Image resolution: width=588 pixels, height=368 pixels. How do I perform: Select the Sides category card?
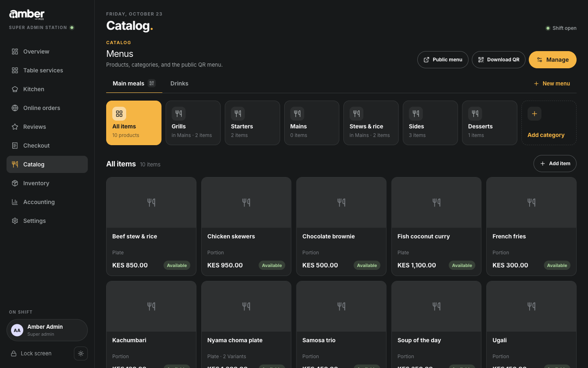pyautogui.click(x=430, y=123)
